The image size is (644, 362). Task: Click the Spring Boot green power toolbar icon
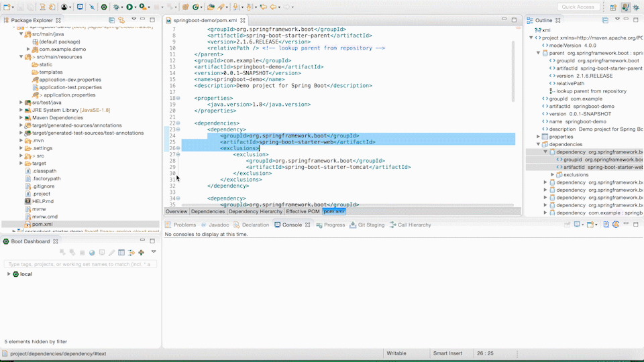coord(104,7)
